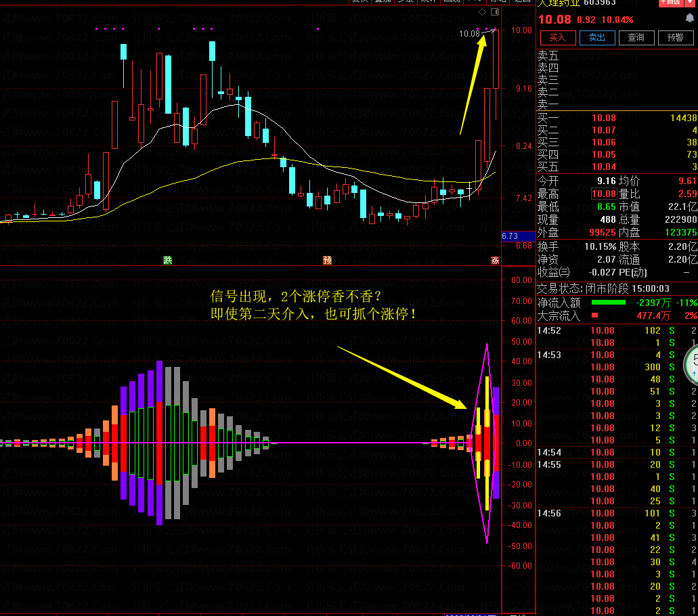Click the 0.00 indicator axis label
This screenshot has width=698, height=616.
524,443
